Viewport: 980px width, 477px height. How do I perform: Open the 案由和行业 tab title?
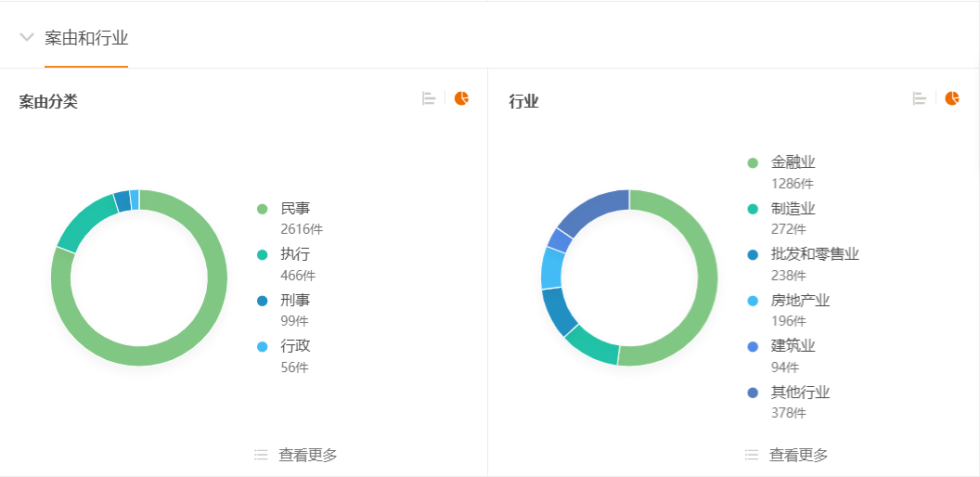86,38
